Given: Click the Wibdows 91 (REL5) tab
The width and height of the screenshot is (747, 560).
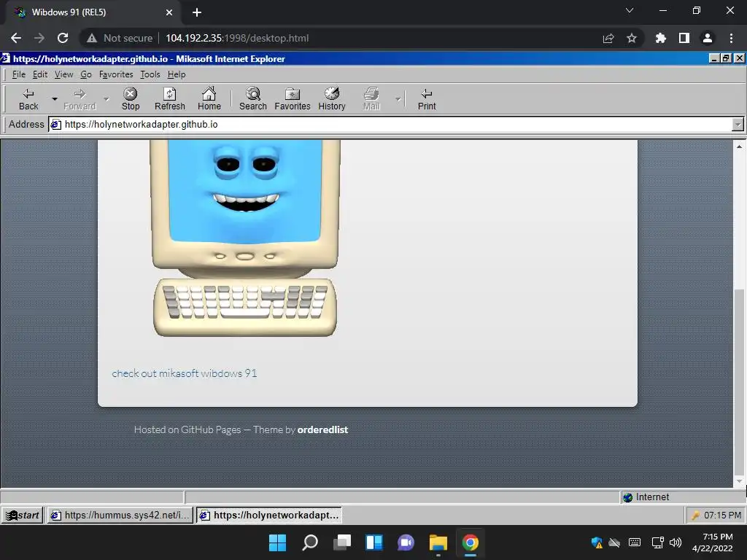Looking at the screenshot, I should pyautogui.click(x=93, y=12).
